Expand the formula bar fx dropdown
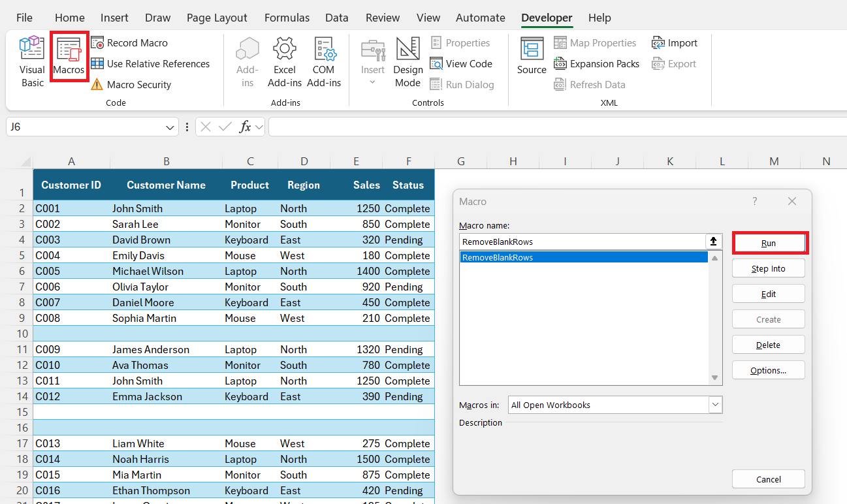Image resolution: width=847 pixels, height=504 pixels. click(259, 127)
